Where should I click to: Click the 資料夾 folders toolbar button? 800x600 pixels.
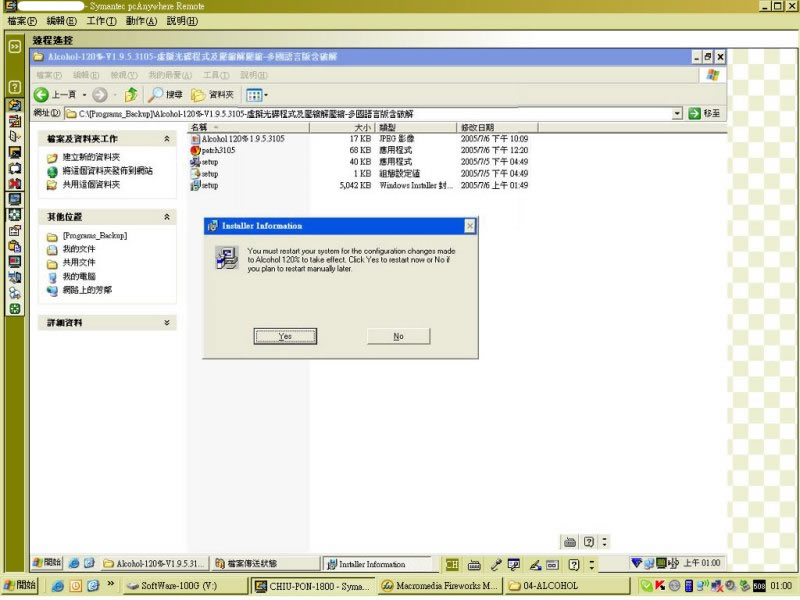(x=213, y=94)
